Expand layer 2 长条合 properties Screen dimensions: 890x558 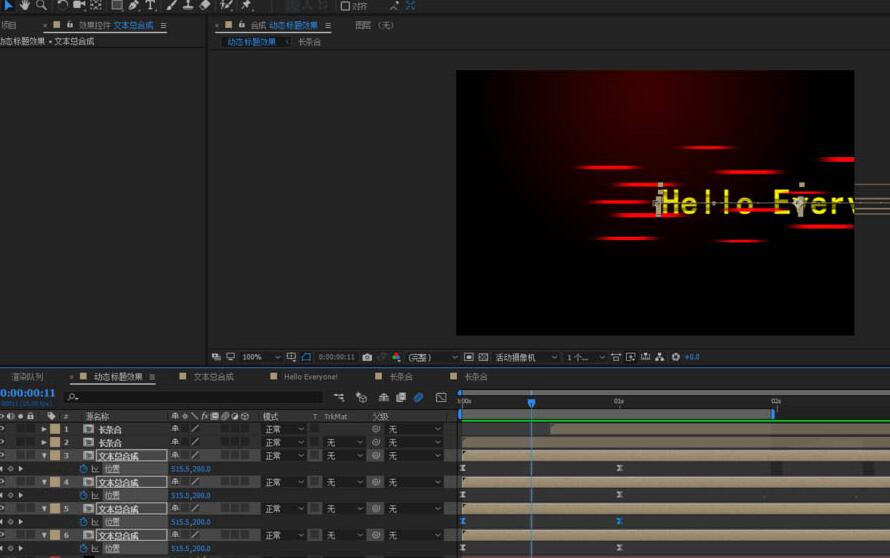pyautogui.click(x=44, y=442)
